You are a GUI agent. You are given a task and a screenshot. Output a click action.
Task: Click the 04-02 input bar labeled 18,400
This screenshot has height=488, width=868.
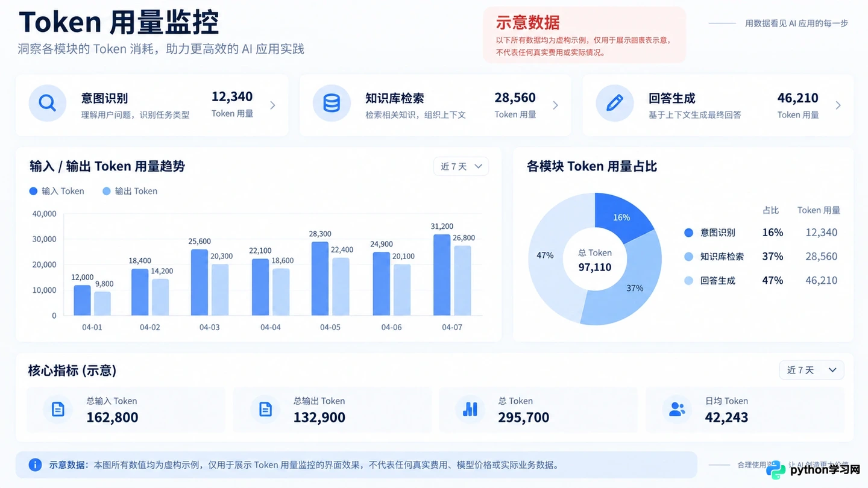point(140,292)
